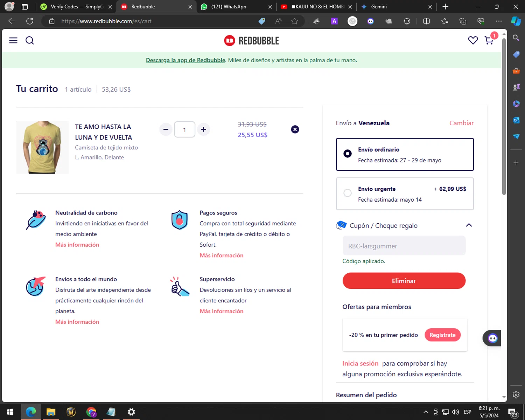Click Cambiar to change shipping country
The width and height of the screenshot is (525, 420).
pyautogui.click(x=461, y=123)
